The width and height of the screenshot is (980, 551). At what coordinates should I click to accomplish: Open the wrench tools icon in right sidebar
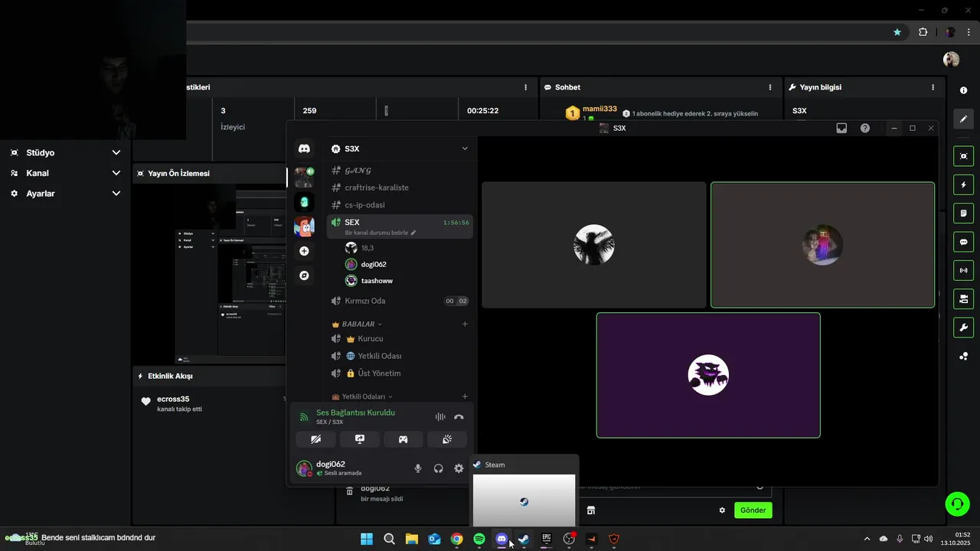click(963, 328)
